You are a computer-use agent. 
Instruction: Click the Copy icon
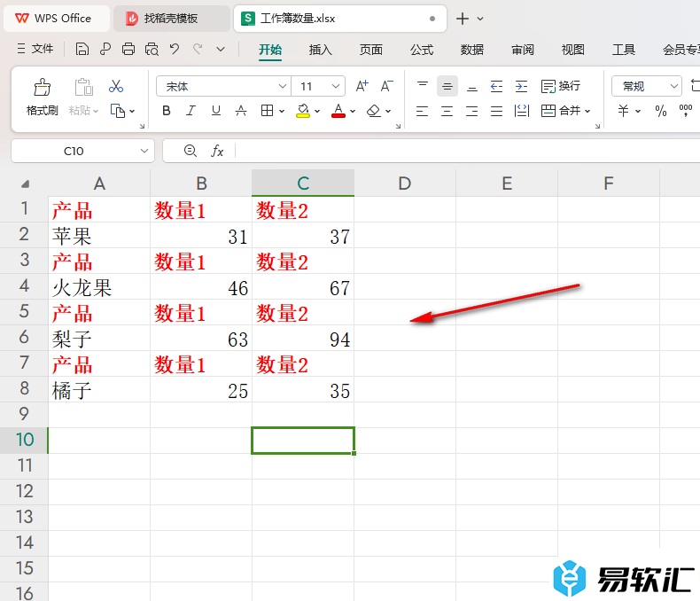coord(118,111)
